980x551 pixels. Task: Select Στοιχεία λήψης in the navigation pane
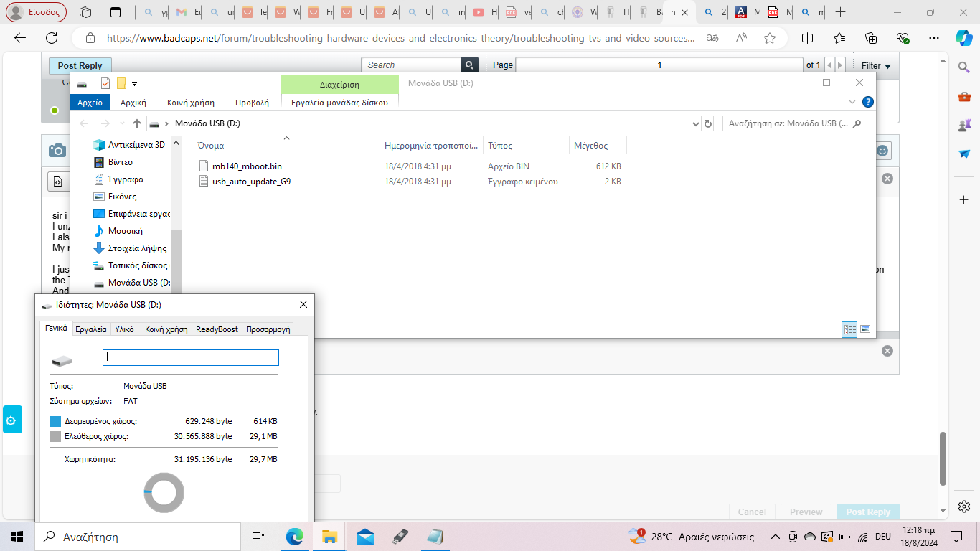tap(130, 248)
